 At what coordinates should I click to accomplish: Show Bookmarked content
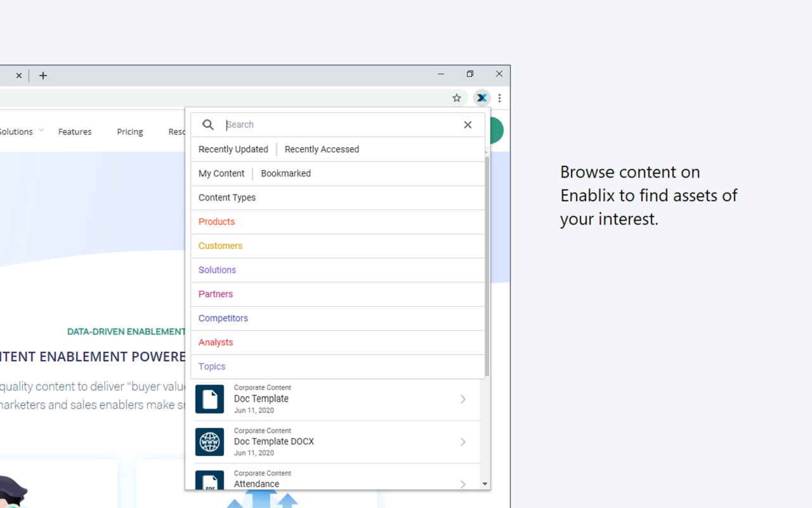point(286,173)
